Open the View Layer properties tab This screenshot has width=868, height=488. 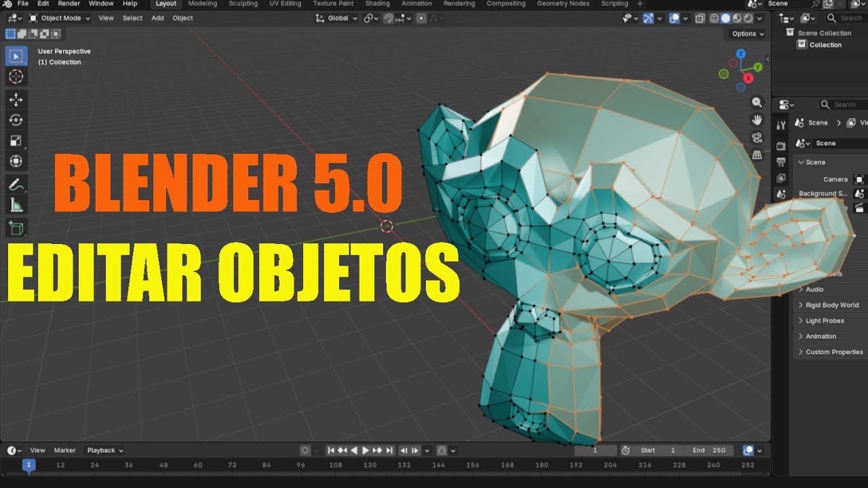coord(781,178)
